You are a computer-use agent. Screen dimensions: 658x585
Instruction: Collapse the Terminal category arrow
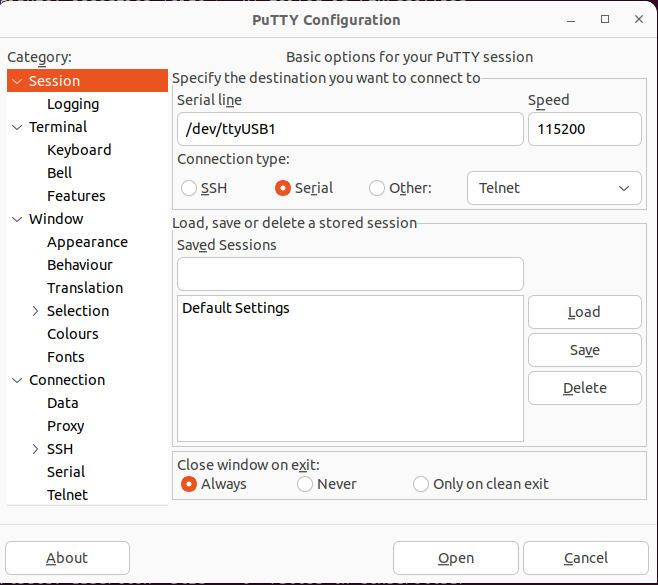(x=17, y=127)
